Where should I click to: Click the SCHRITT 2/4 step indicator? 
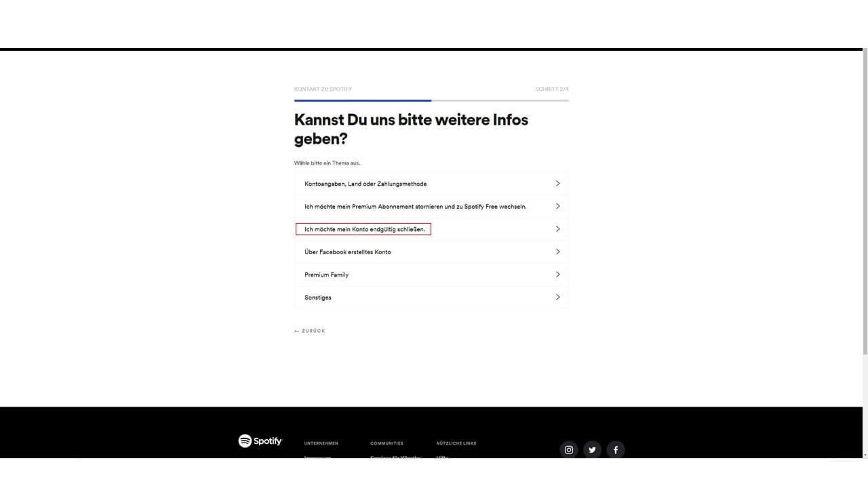[552, 89]
